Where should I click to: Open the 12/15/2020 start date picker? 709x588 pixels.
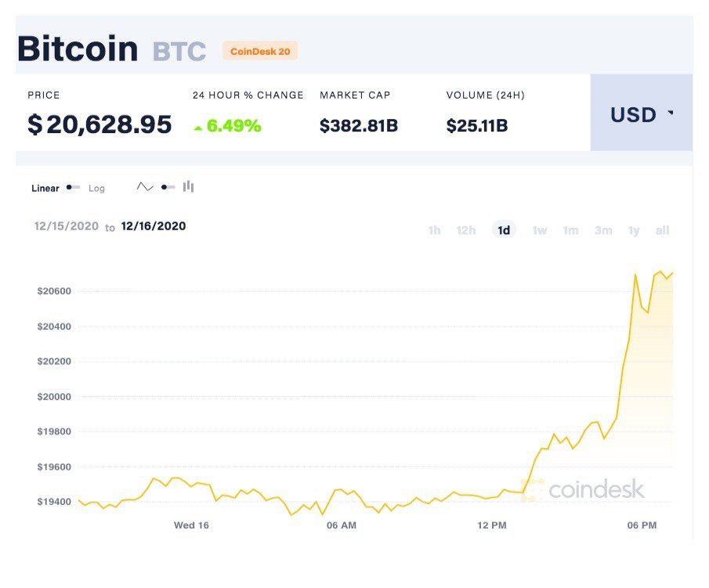pos(67,226)
